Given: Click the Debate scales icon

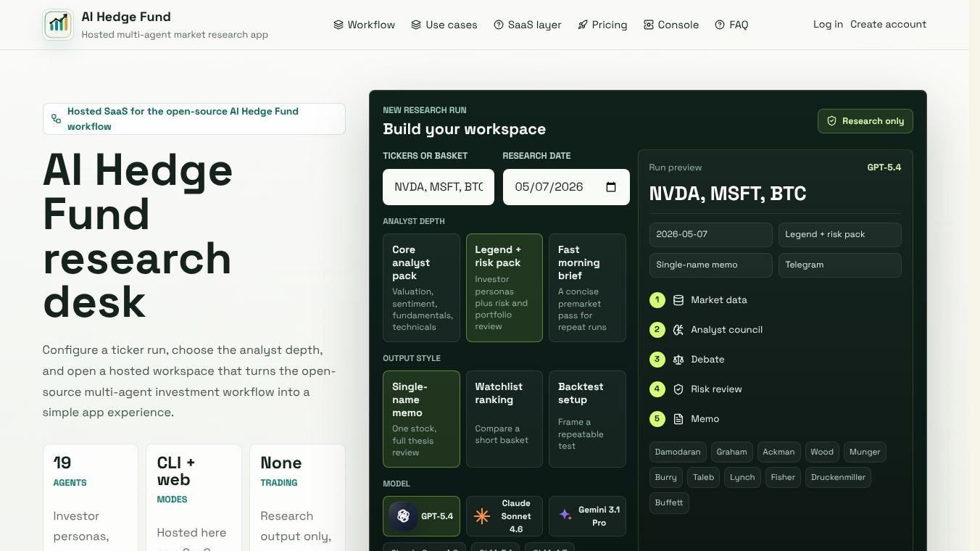Looking at the screenshot, I should pos(678,360).
